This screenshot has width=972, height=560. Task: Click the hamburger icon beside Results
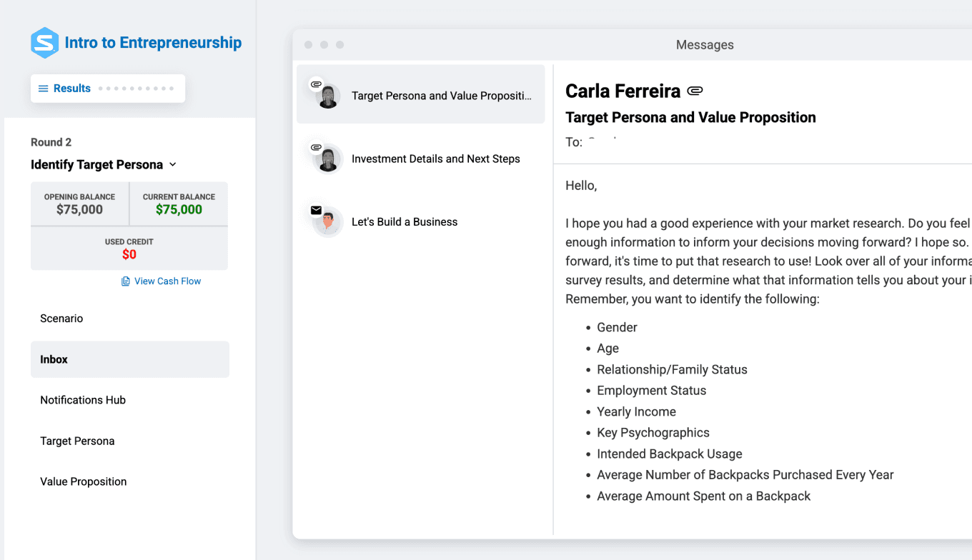[x=43, y=89]
